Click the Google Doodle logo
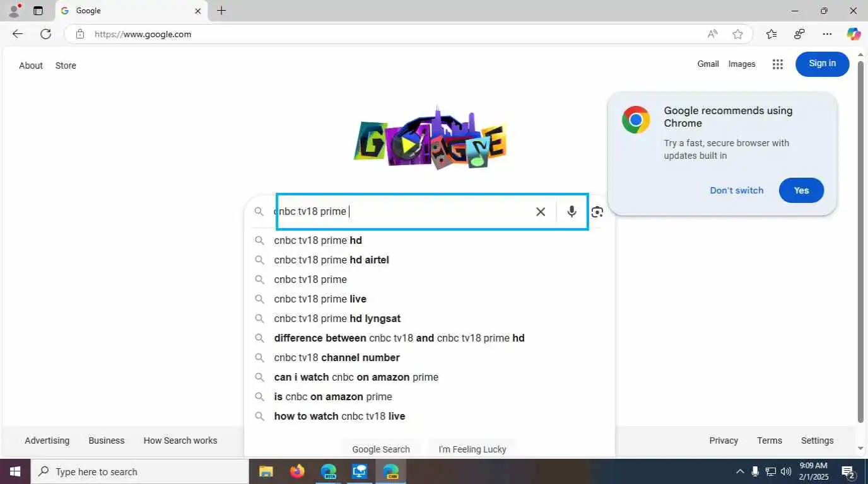Viewport: 868px width, 484px height. (x=430, y=139)
